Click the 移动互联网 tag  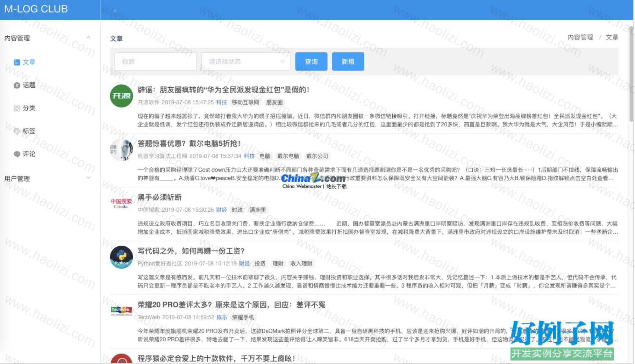pos(245,102)
